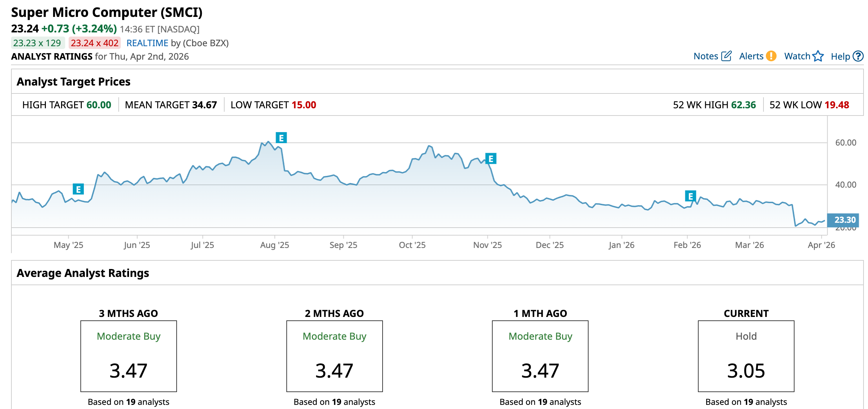The height and width of the screenshot is (409, 868).
Task: Click the 23.30 price label on chart axis
Action: coord(845,220)
